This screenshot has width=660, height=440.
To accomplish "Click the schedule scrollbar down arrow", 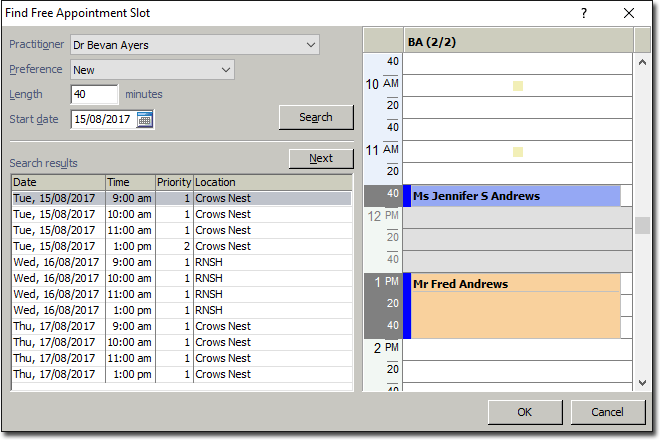I will (642, 383).
